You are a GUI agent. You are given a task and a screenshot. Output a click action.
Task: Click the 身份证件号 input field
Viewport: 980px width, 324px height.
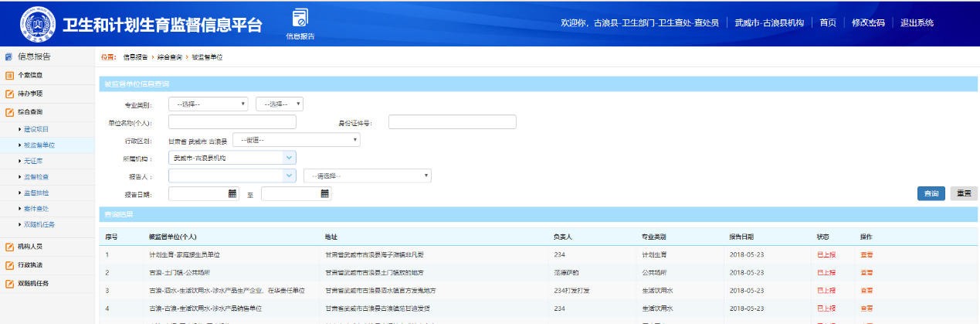tap(452, 121)
